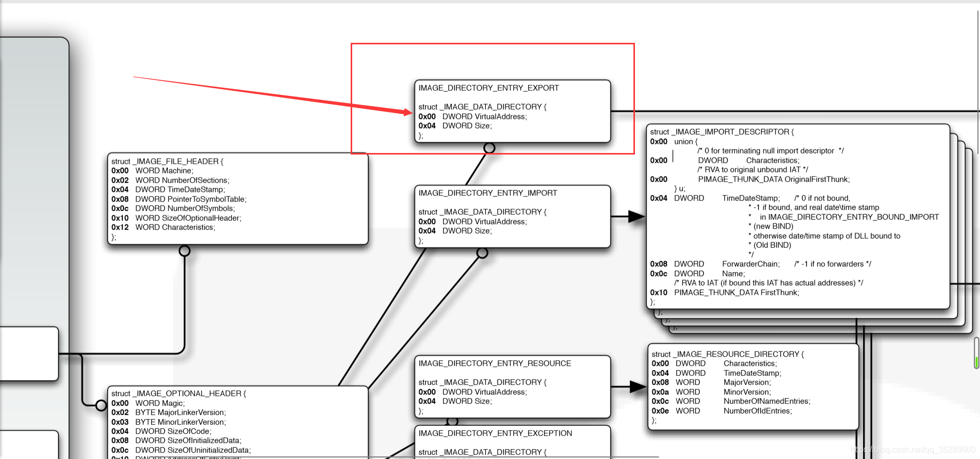Click the 'struct _IMAGE_FILE_HEADER {' heading
The width and height of the screenshot is (980, 459).
coord(167,161)
